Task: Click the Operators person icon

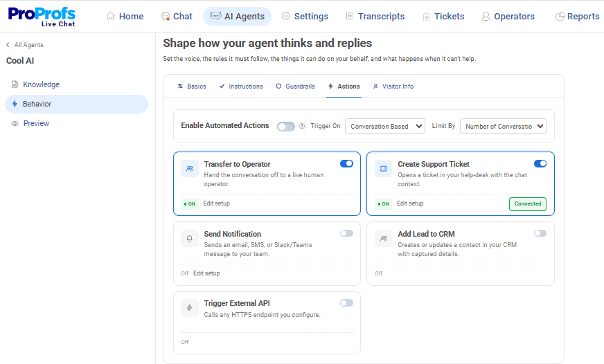Action: pyautogui.click(x=486, y=16)
